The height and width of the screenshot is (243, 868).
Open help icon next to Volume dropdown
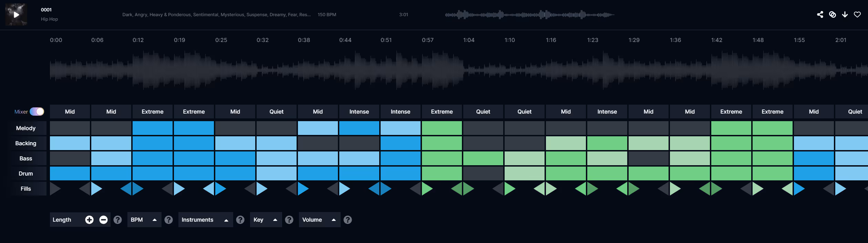coord(348,220)
